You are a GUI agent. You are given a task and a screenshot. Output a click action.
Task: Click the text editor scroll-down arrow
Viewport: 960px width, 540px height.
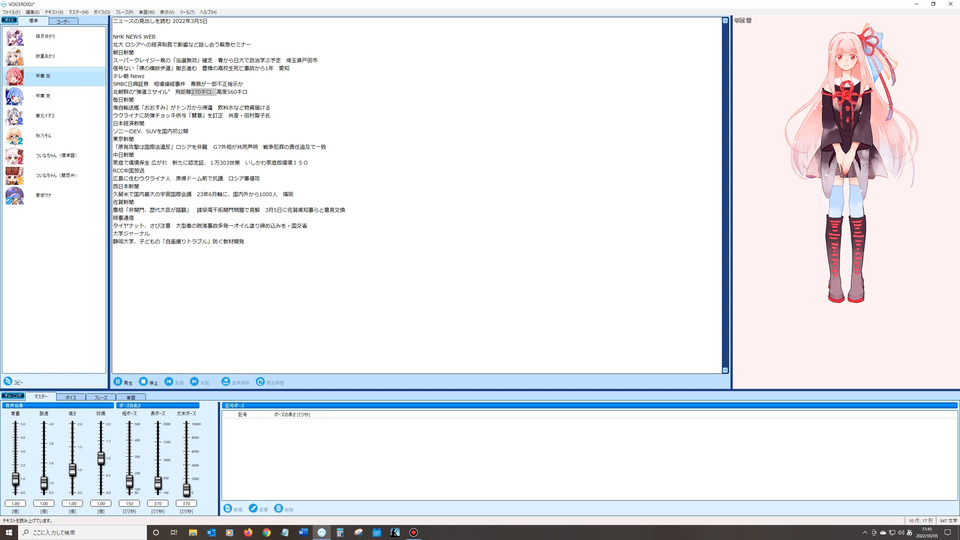pyautogui.click(x=726, y=370)
